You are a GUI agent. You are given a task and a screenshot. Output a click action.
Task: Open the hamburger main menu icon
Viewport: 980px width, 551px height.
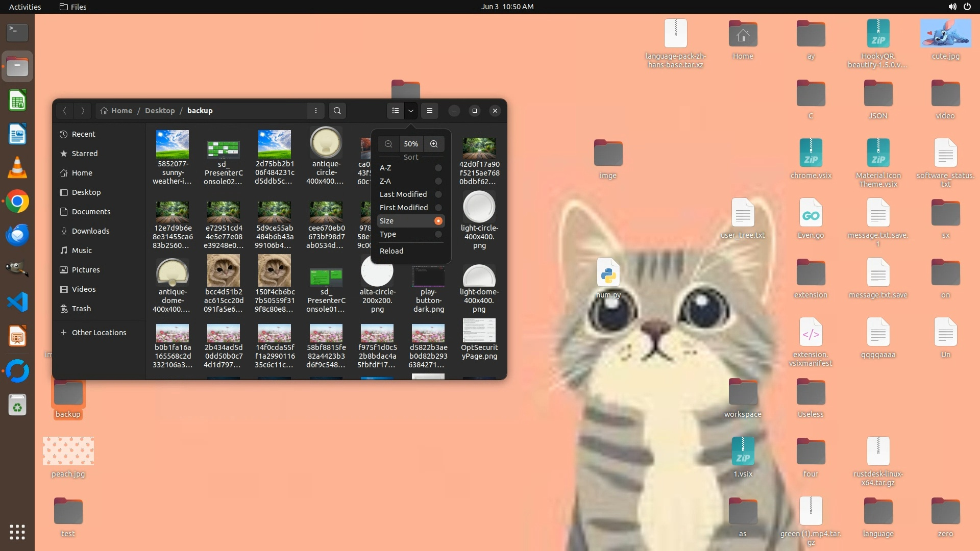[430, 111]
